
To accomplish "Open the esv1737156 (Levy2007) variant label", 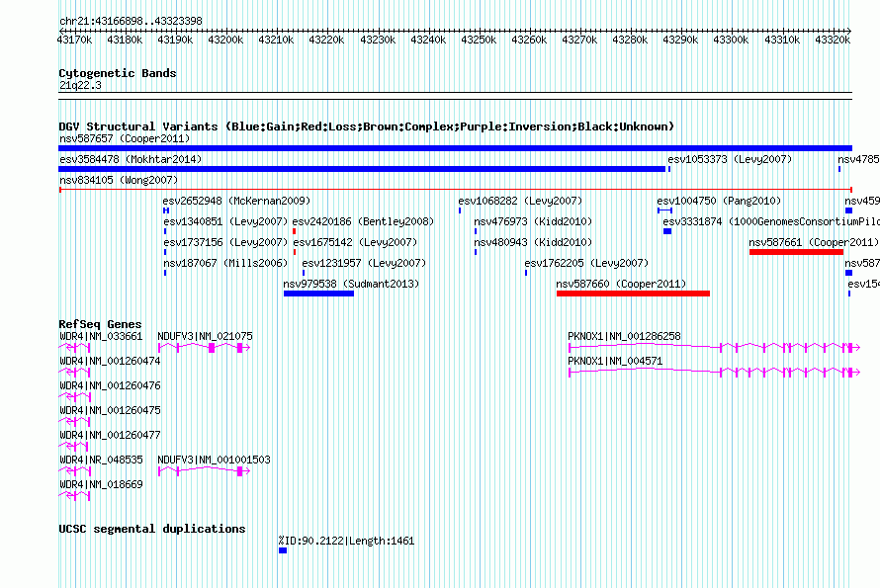I will click(x=225, y=242).
